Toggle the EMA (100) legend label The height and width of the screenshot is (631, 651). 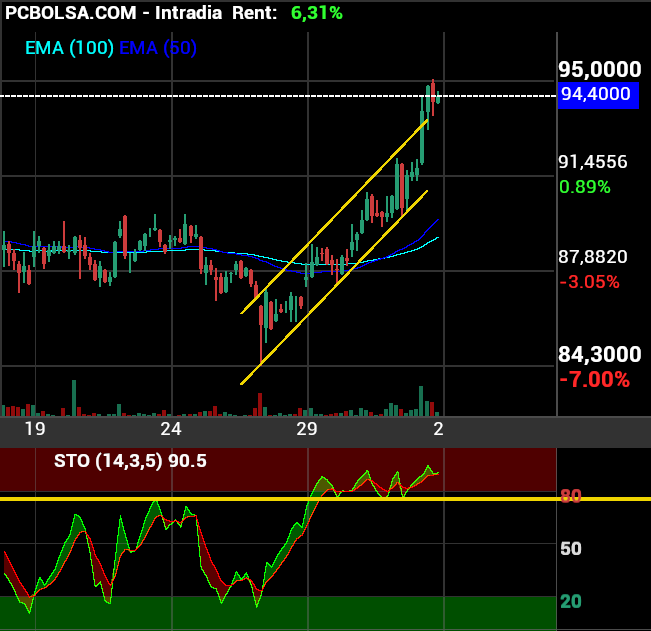coord(69,47)
